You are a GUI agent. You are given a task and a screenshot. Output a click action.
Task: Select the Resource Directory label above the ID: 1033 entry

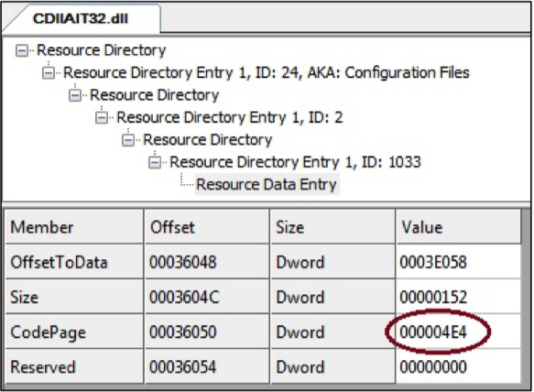(207, 140)
